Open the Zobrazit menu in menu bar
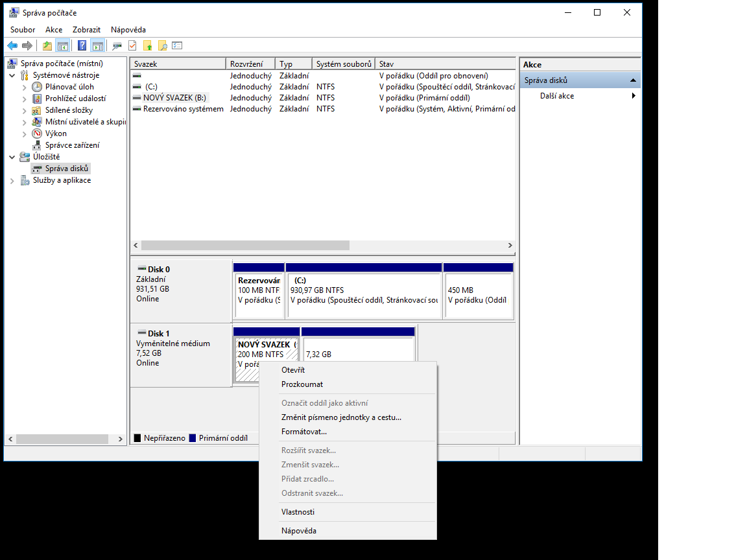The image size is (747, 560). coord(86,30)
